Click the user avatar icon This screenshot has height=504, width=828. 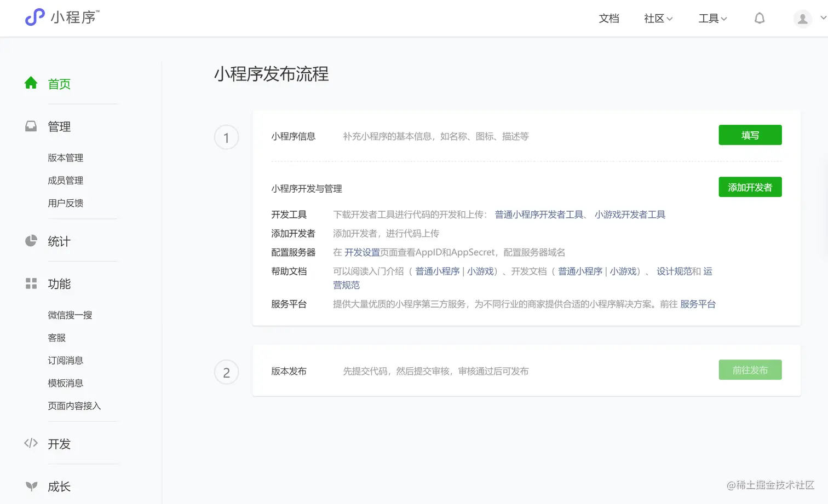(x=802, y=19)
